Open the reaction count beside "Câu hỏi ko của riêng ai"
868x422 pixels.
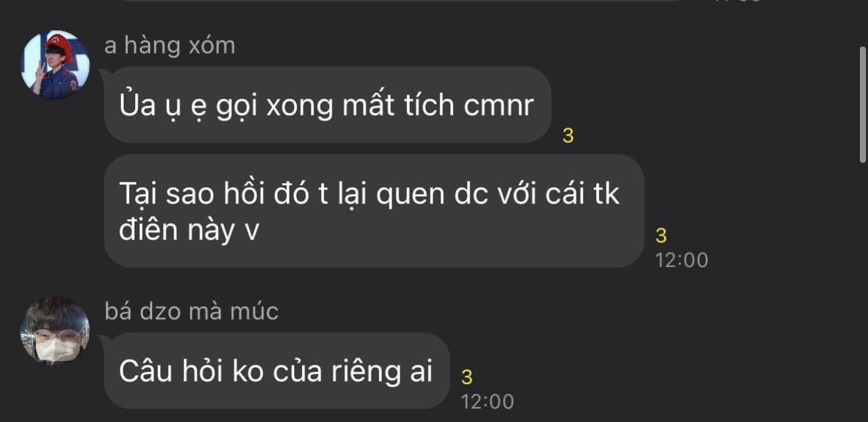click(466, 377)
